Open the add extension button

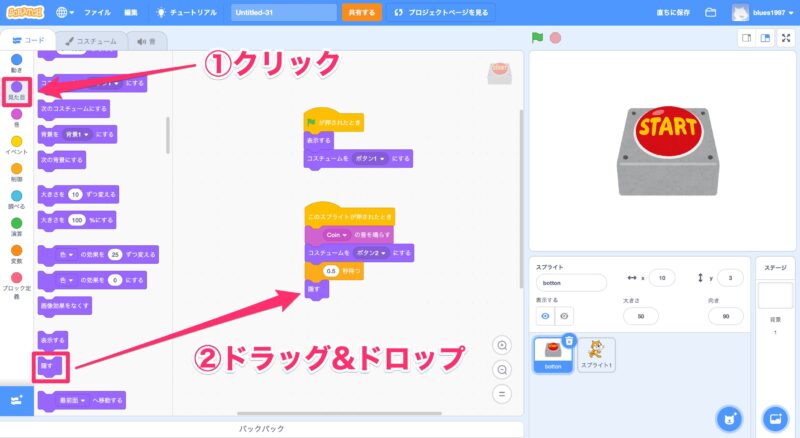16,399
